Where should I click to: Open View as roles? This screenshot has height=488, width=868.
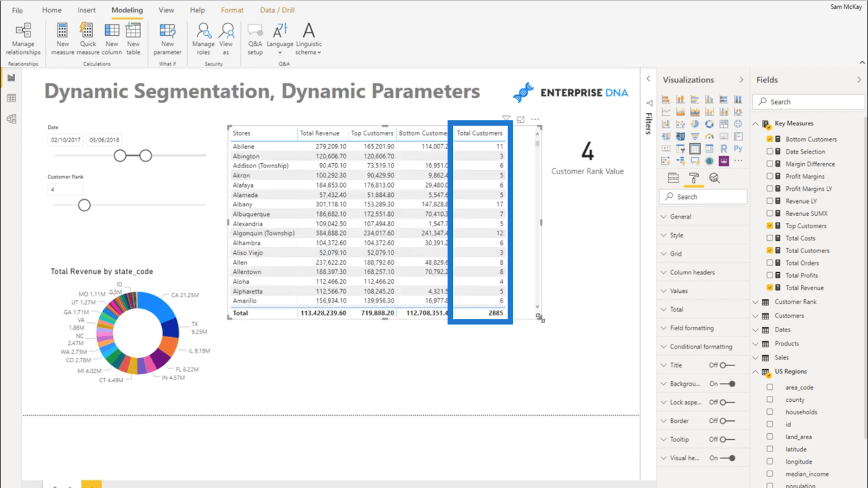click(x=226, y=39)
